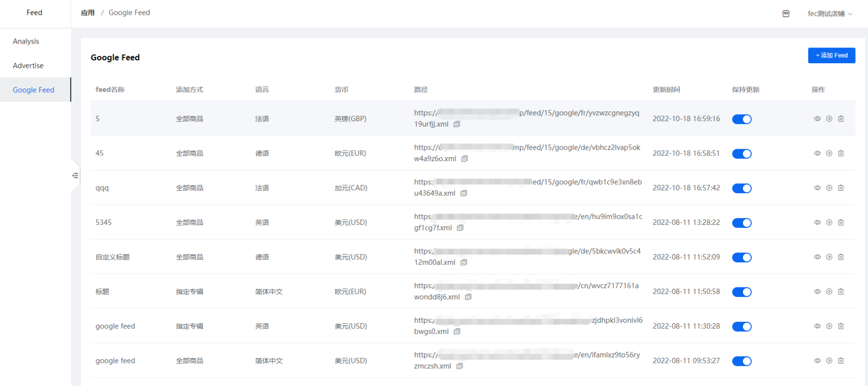This screenshot has width=868, height=386.
Task: Click the feed name qqq
Action: pos(102,188)
